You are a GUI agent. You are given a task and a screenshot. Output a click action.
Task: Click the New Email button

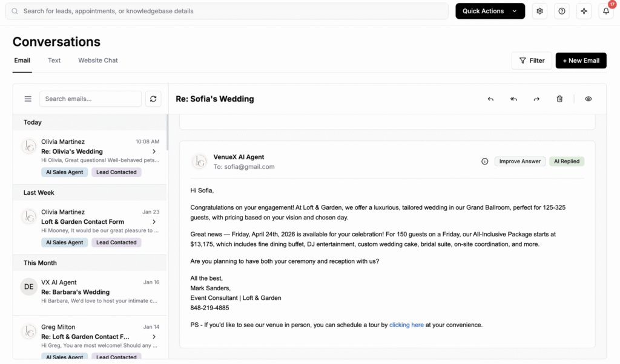[x=581, y=60]
